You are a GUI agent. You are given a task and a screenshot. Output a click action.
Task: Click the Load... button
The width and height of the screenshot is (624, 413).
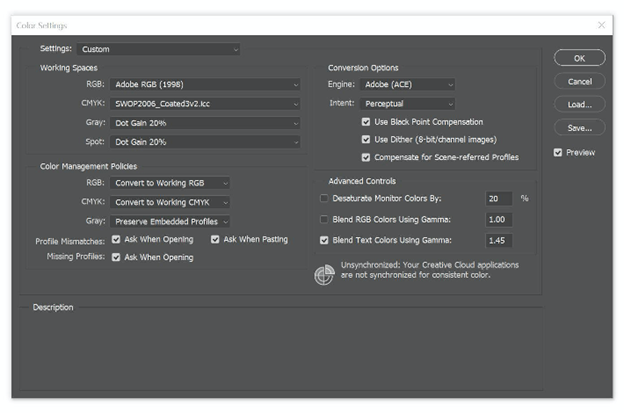579,105
